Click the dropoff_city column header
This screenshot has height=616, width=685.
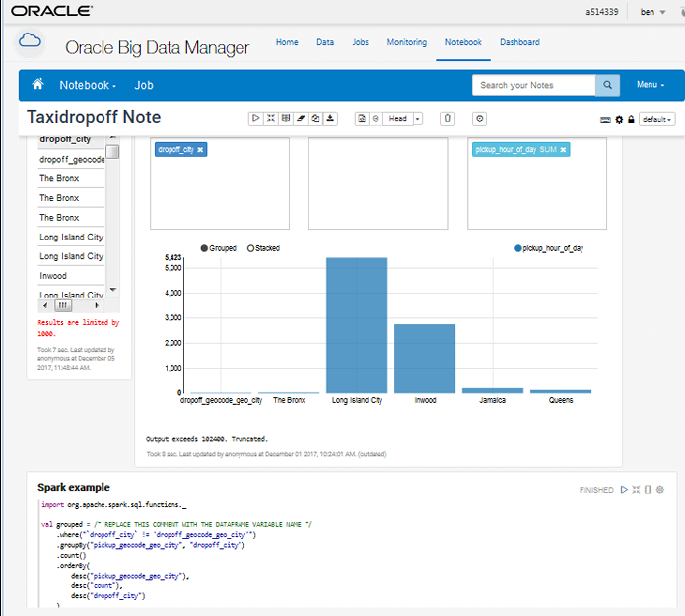coord(71,140)
